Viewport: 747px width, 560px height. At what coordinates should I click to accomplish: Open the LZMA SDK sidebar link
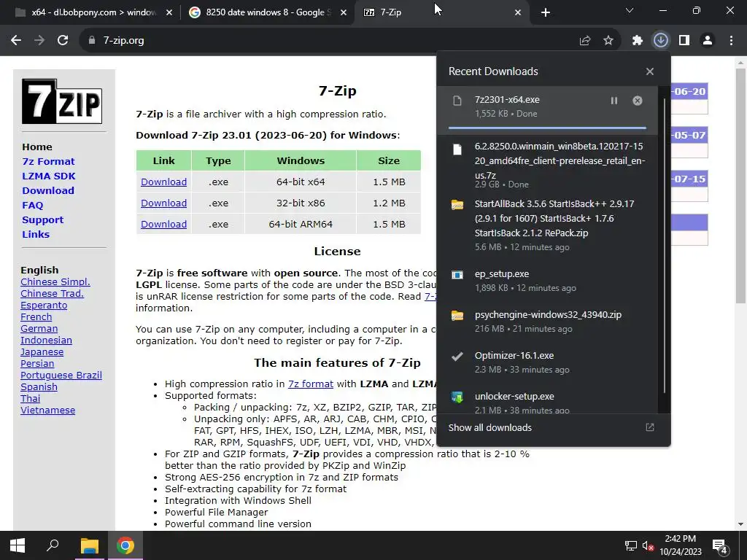[x=49, y=176]
